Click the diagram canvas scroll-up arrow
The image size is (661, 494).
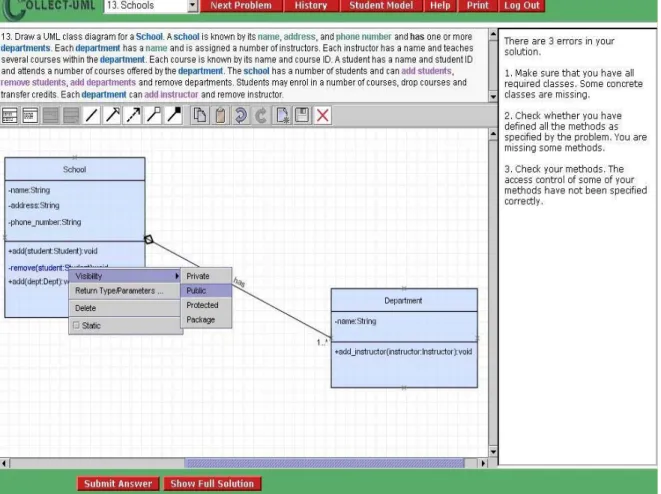(x=493, y=134)
